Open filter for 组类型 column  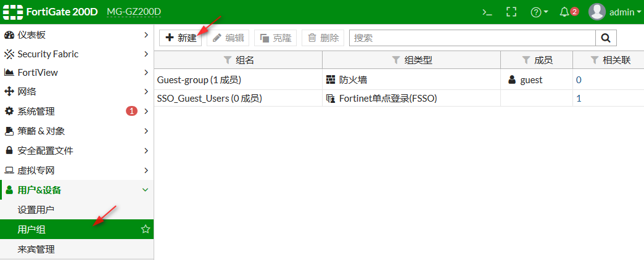coord(395,60)
